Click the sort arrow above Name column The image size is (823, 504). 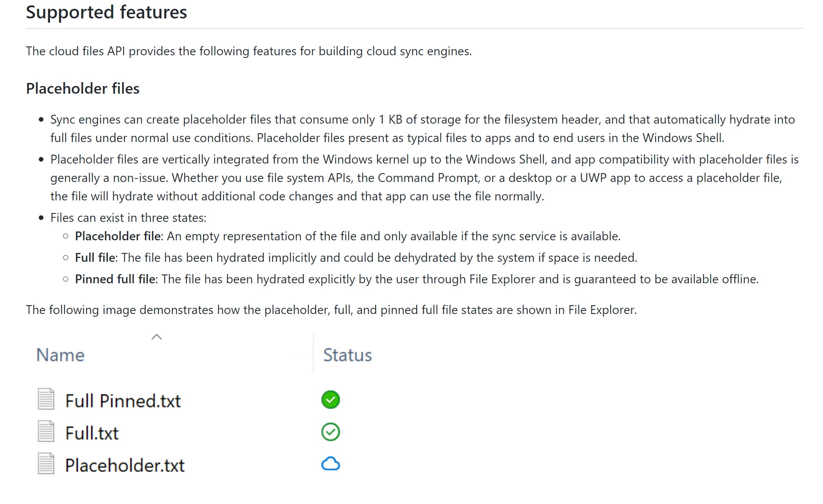(x=157, y=337)
